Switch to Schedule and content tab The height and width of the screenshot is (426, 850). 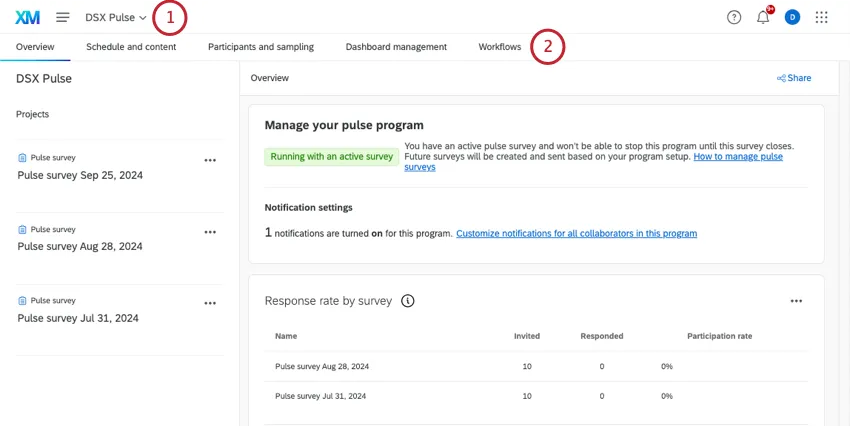pos(131,47)
